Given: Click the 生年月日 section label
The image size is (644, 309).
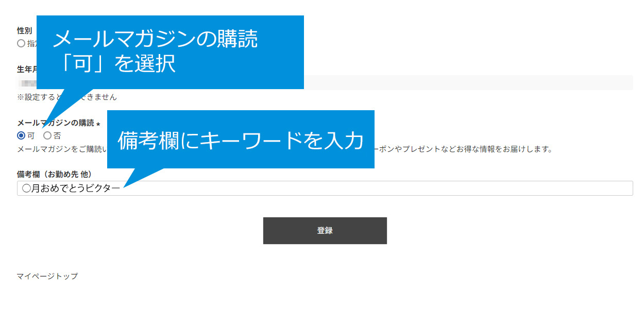Looking at the screenshot, I should point(27,69).
